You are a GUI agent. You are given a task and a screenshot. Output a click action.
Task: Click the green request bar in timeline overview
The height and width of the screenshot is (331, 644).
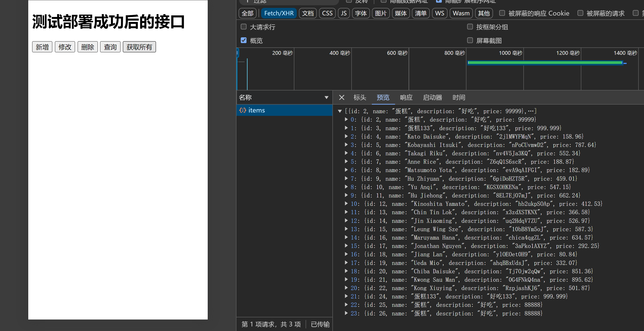[545, 63]
